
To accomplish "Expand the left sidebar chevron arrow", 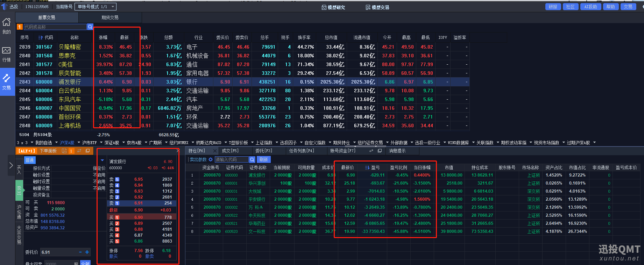I will [x=11, y=165].
